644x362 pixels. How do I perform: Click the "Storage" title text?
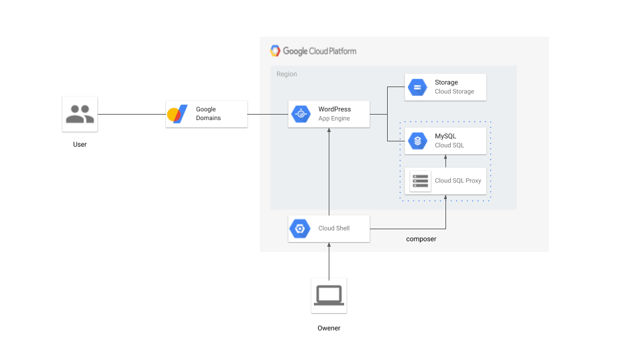[x=447, y=82]
